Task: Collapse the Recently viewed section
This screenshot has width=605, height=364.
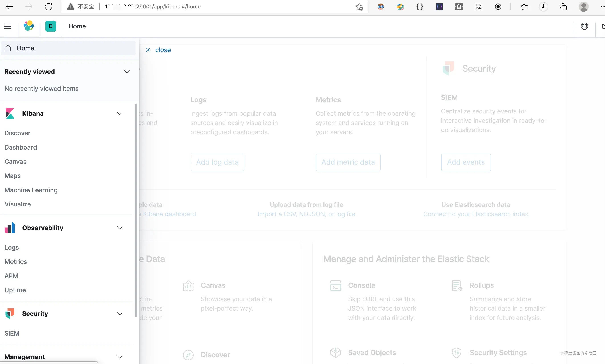Action: (127, 72)
